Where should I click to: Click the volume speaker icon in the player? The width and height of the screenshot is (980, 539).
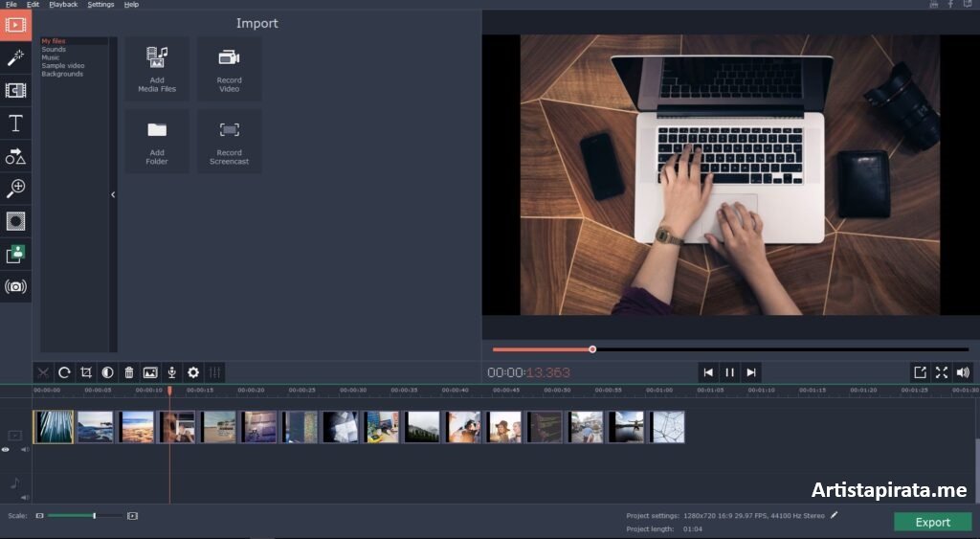point(963,372)
